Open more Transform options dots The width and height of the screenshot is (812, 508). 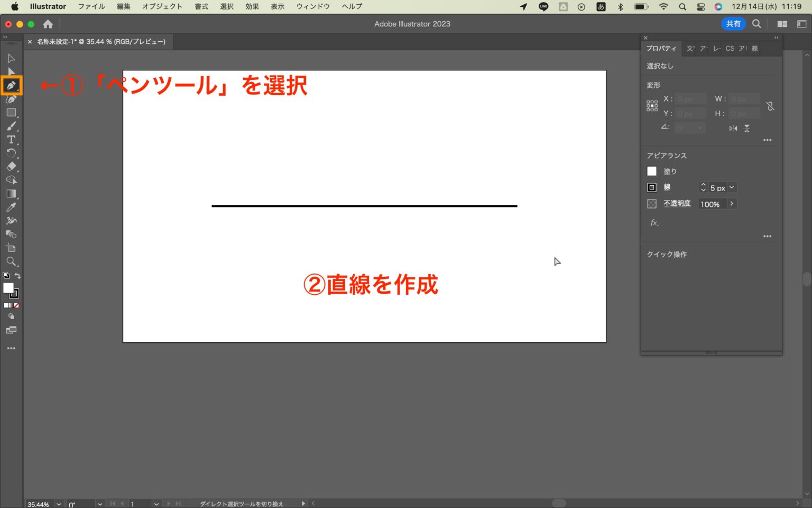[x=768, y=140]
